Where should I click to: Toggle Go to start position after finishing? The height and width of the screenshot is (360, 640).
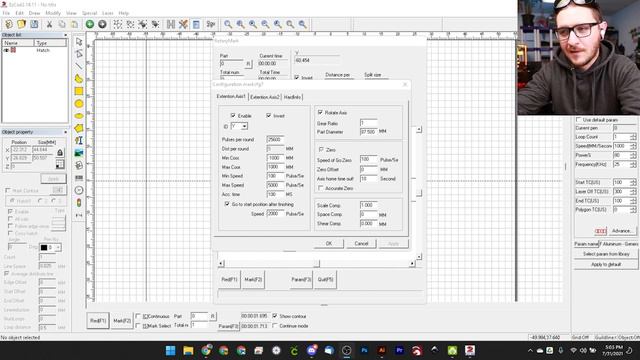(x=227, y=204)
